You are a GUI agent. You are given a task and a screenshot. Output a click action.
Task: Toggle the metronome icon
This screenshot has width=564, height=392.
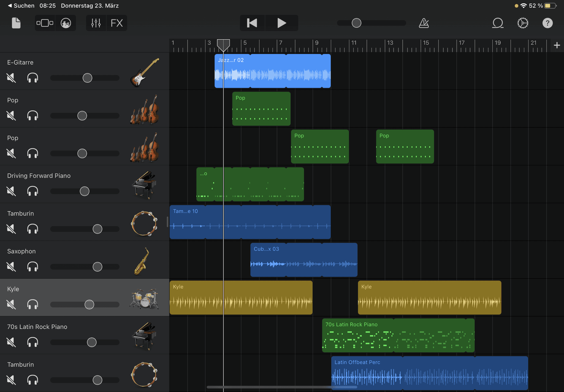pos(424,23)
